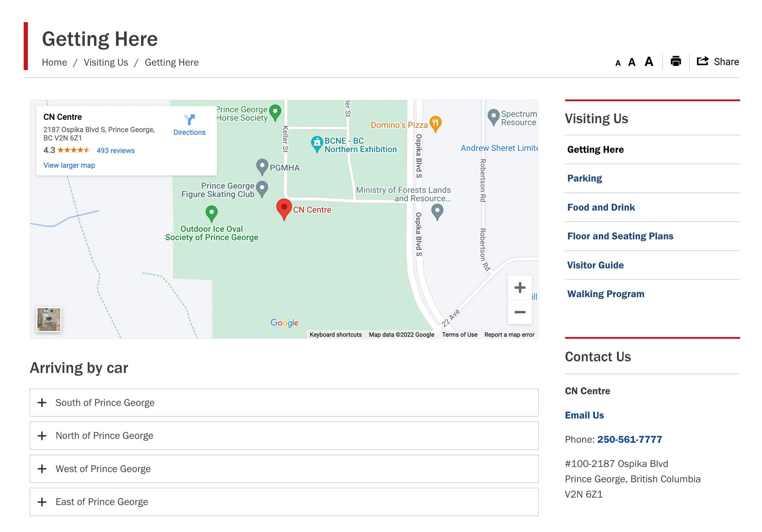Select the medium font size A
This screenshot has height=532, width=762.
point(632,62)
